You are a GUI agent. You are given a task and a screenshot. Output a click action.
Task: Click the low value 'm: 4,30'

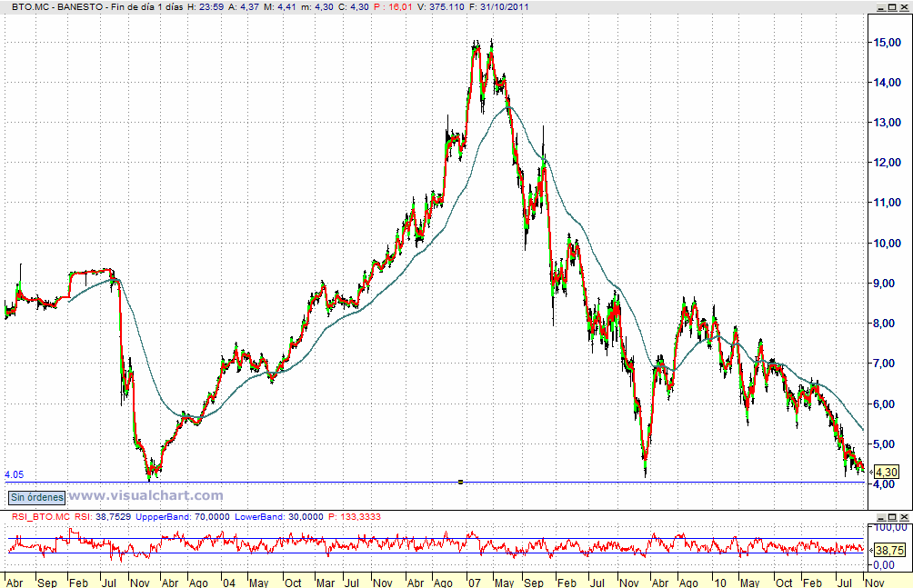click(318, 7)
